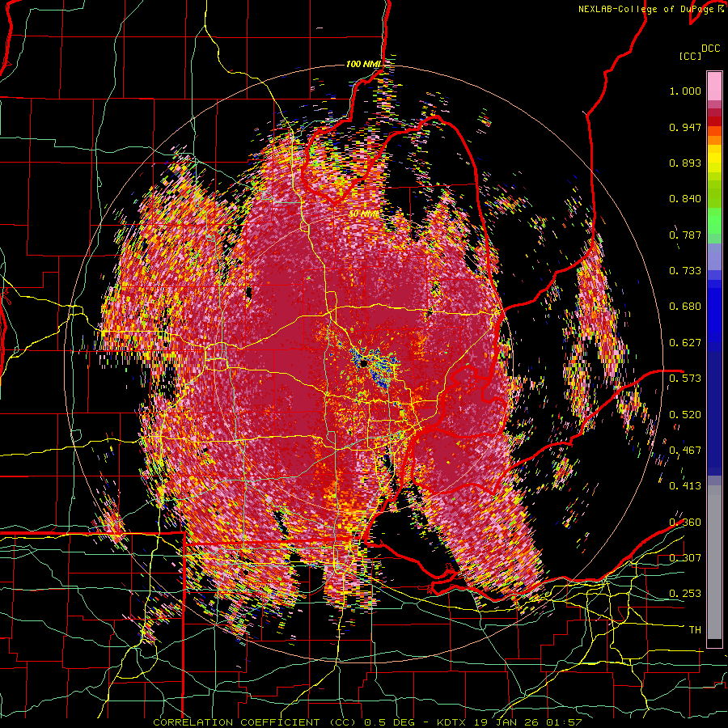Select the 0.413 legend value
Image resolution: width=728 pixels, height=728 pixels.
[685, 486]
